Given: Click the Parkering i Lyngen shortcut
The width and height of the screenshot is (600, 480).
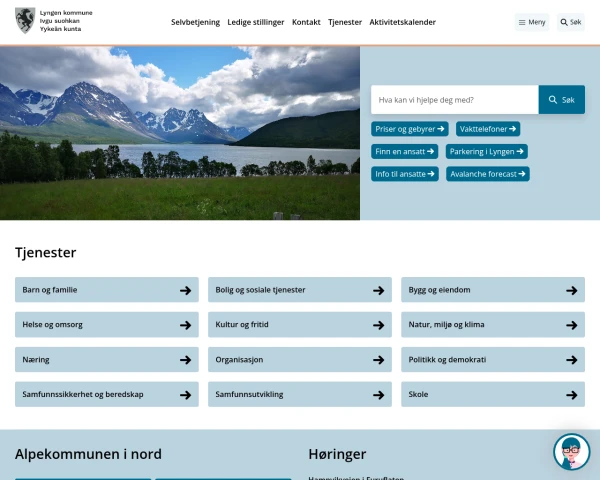Looking at the screenshot, I should pos(487,152).
